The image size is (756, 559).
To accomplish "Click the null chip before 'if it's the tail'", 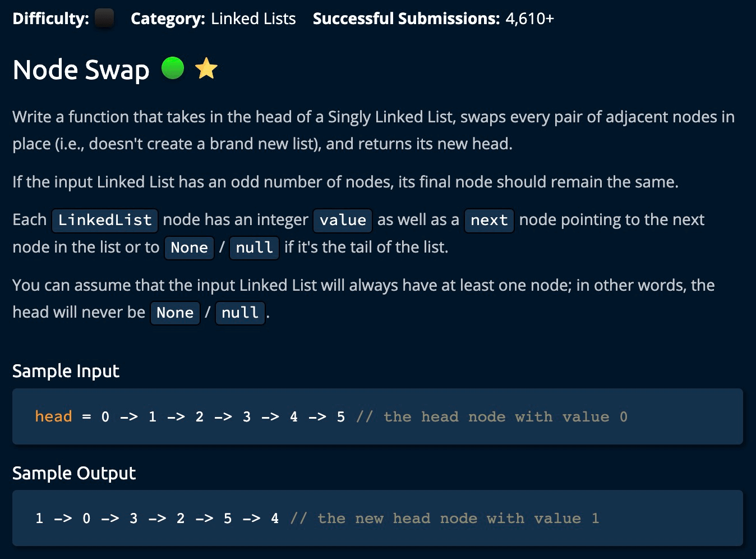I will (x=254, y=248).
